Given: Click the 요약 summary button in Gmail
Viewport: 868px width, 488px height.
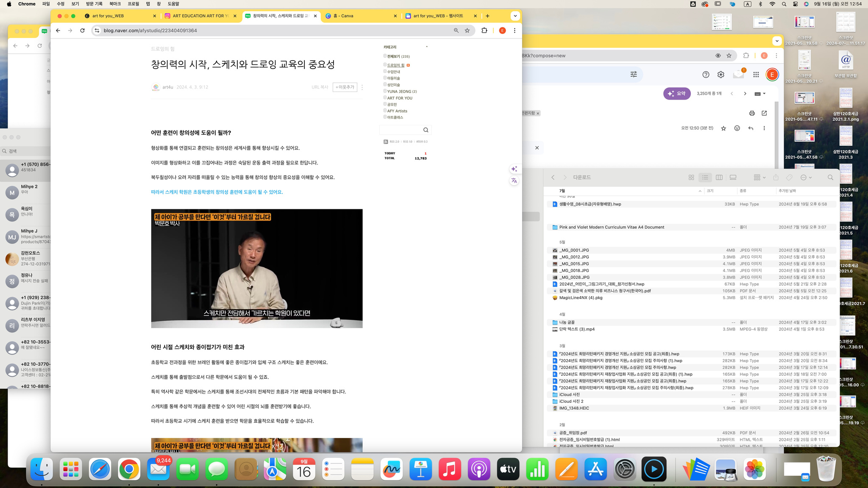Looking at the screenshot, I should (x=677, y=94).
